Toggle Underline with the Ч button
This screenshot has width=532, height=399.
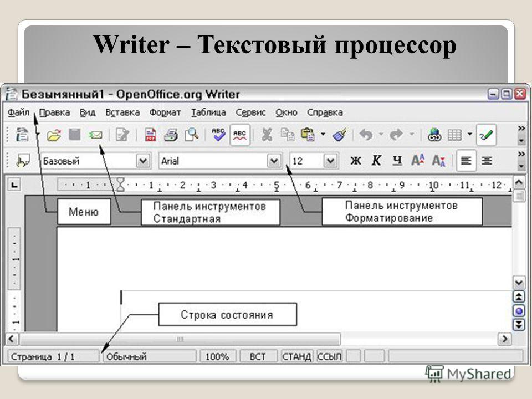397,161
